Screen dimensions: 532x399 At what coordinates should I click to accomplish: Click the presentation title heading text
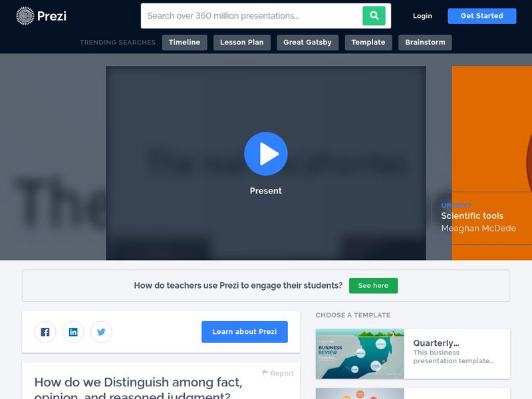[x=138, y=388]
